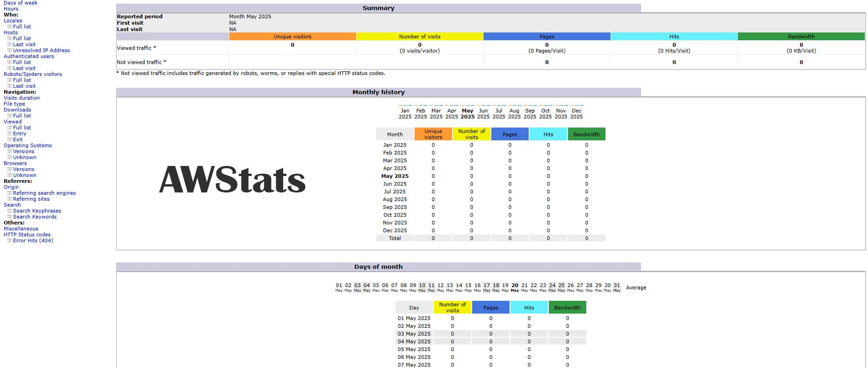Go to the Browsers section
This screenshot has width=868, height=368.
(x=15, y=163)
